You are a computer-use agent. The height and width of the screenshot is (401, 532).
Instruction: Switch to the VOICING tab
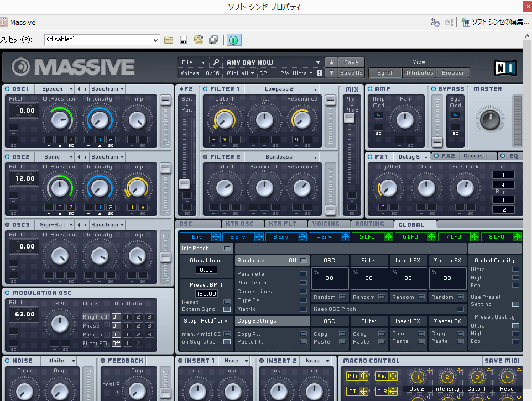coord(328,224)
